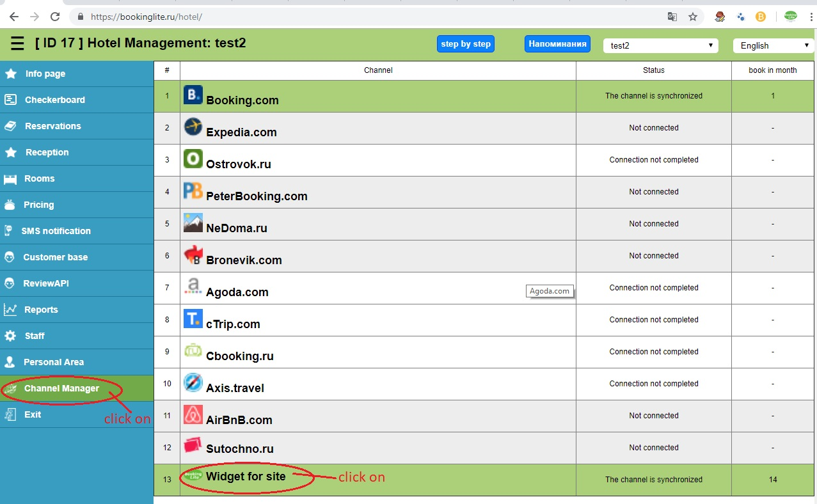This screenshot has width=817, height=504.
Task: Click Ostrovok.ru Connection not completed status
Action: [x=654, y=160]
